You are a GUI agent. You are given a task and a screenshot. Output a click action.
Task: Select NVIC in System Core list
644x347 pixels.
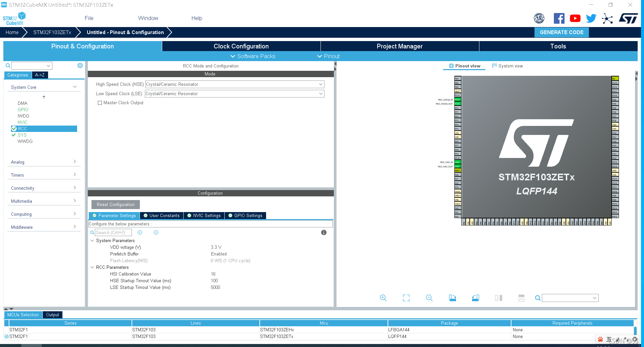coord(23,122)
